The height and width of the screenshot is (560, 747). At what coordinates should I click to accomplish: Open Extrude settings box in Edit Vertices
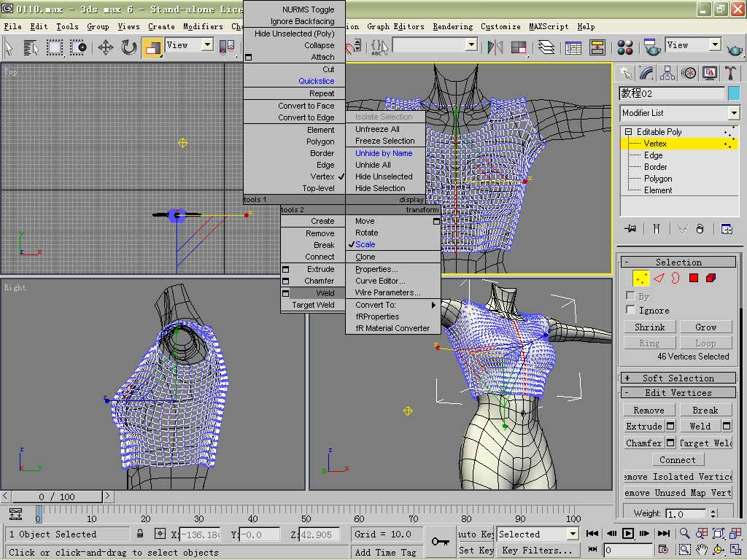click(x=670, y=426)
